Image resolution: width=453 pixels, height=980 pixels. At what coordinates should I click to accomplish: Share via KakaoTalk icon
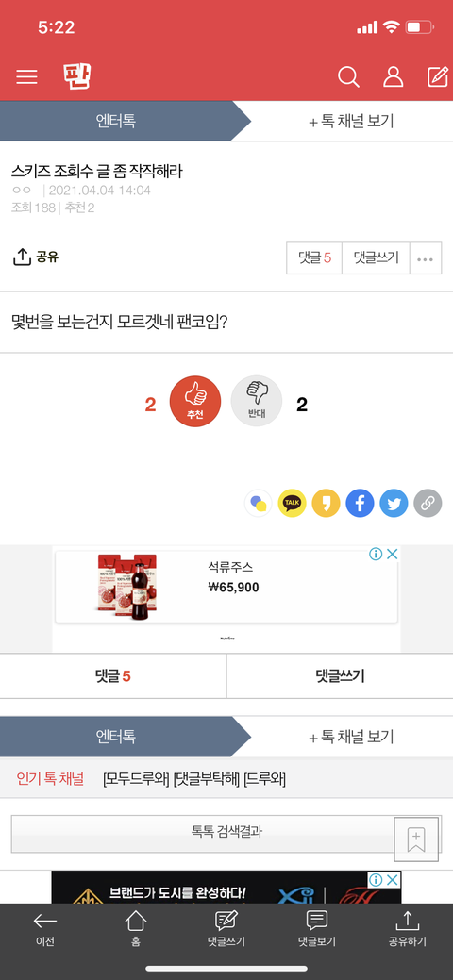[293, 503]
